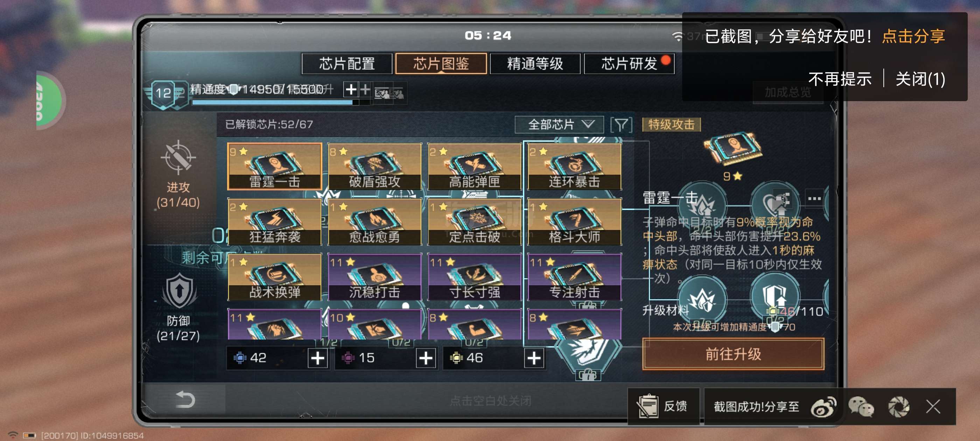Switch to 芯片配置 tab
980x441 pixels.
coord(346,64)
